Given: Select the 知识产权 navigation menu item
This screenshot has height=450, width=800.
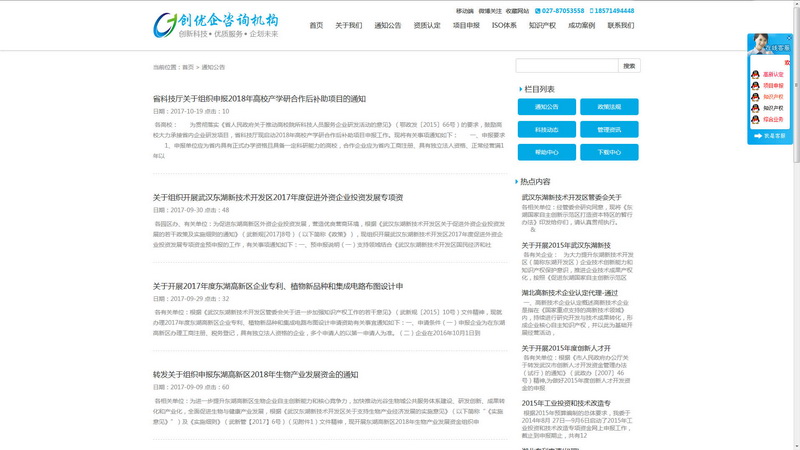Looking at the screenshot, I should click(x=542, y=25).
